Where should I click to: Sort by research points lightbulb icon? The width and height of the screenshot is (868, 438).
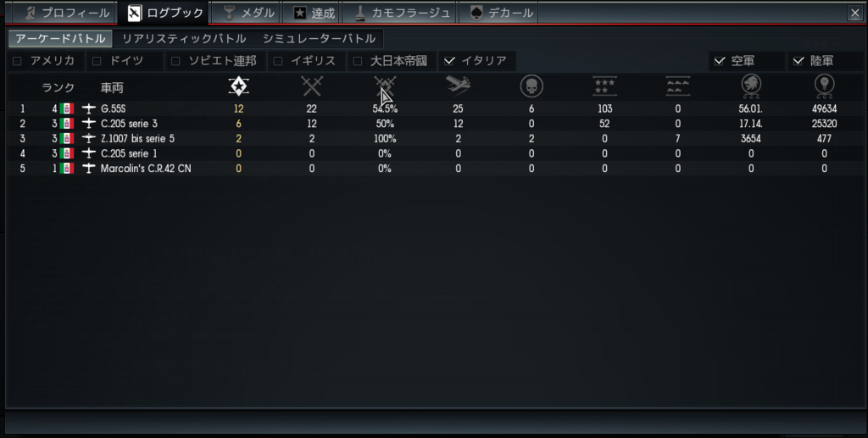(x=824, y=86)
